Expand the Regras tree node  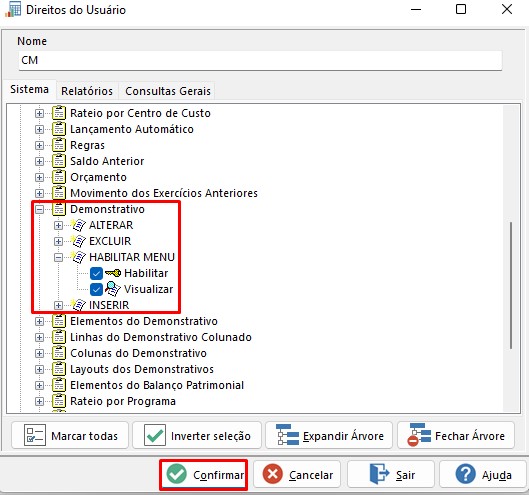pyautogui.click(x=39, y=145)
